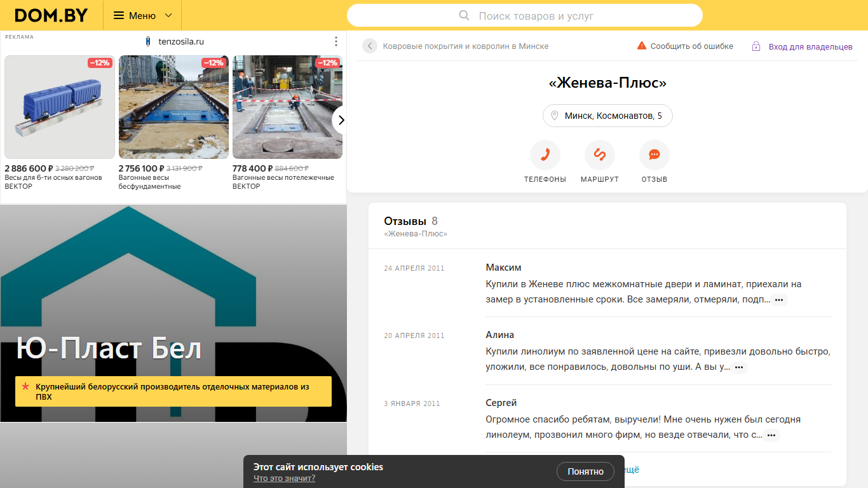Open Вагонные весы бесфундаментные ad title

[x=150, y=182]
